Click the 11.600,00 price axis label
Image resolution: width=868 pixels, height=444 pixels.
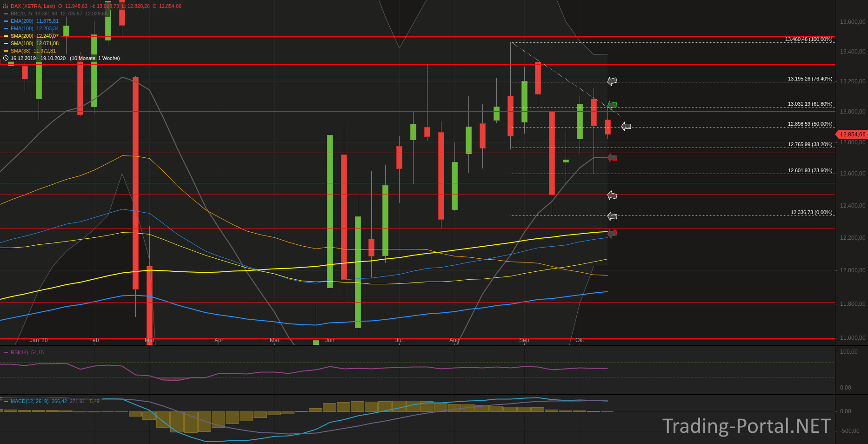tap(853, 338)
